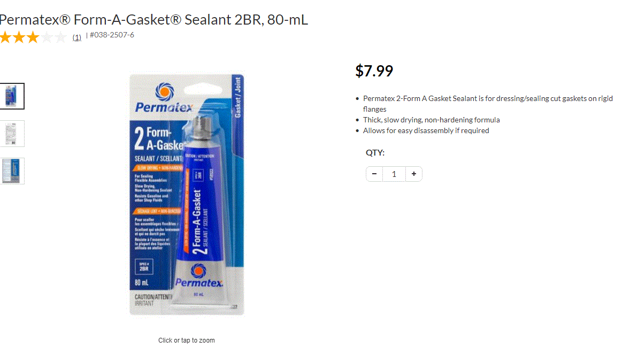638x364 pixels.
Task: Click the Permatex Form-A-Gasket product title
Action: click(154, 20)
